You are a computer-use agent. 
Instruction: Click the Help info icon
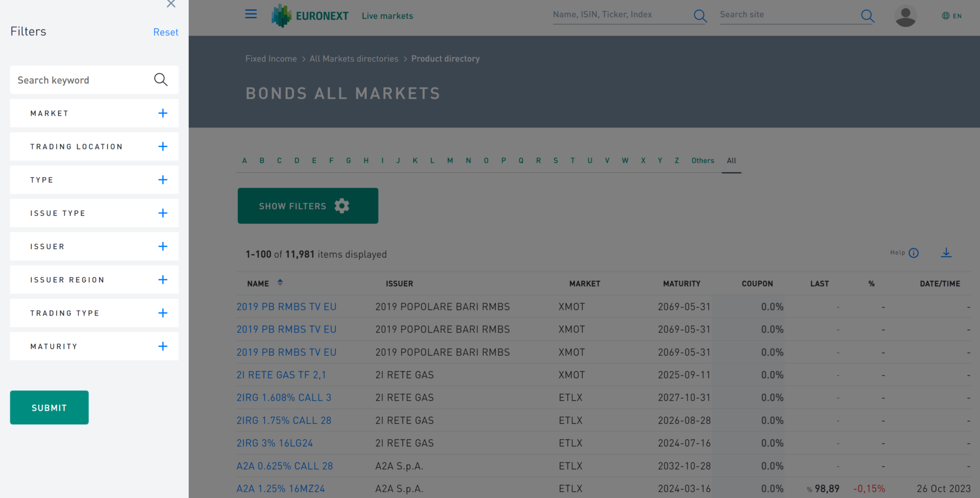click(x=913, y=253)
